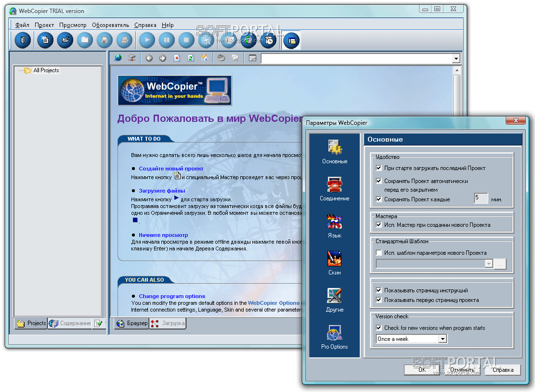
Task: Click the red X stop-loading page icon
Action: (177, 58)
